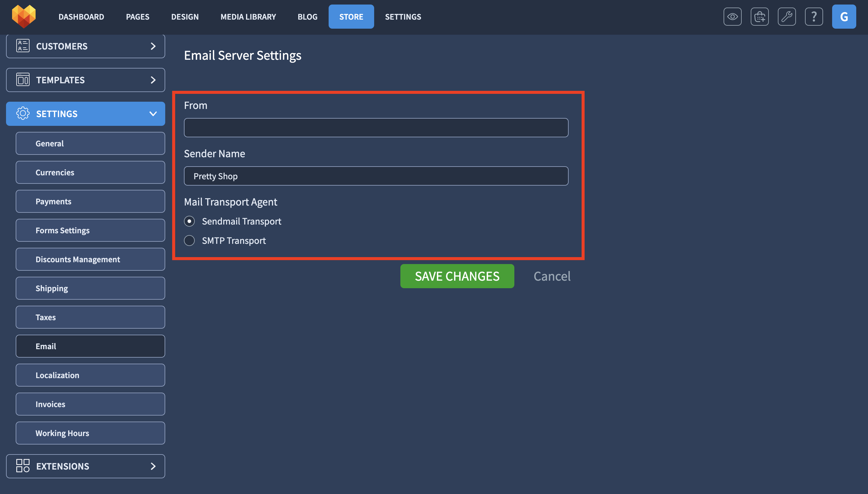868x494 pixels.
Task: Select the Store tab
Action: point(351,17)
